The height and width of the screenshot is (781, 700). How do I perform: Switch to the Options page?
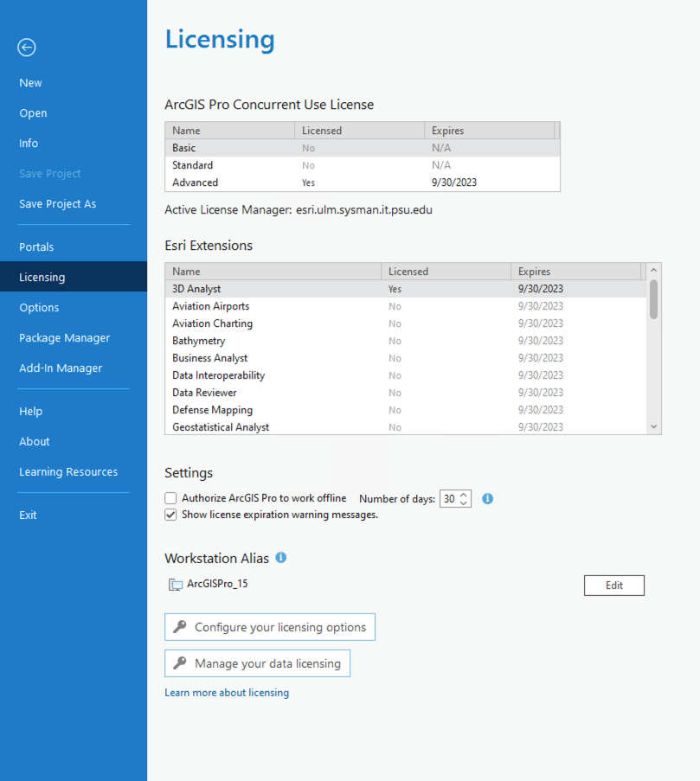(x=39, y=307)
